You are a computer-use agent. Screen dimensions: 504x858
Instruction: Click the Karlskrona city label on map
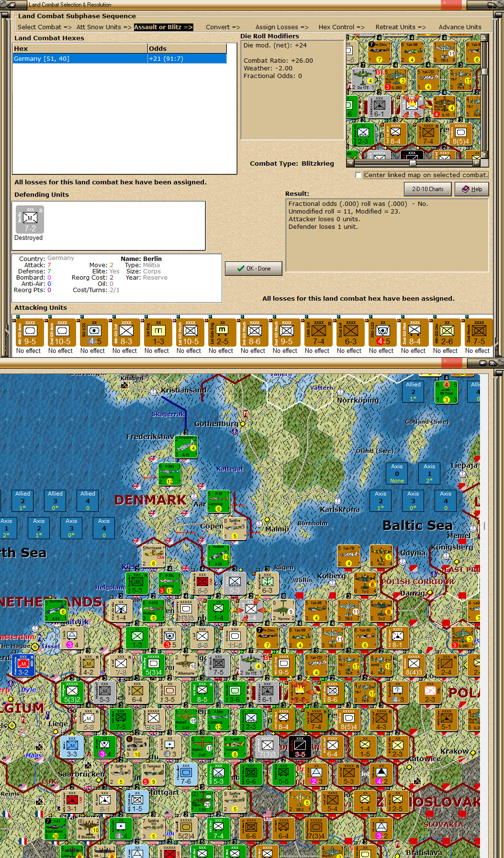tap(340, 509)
